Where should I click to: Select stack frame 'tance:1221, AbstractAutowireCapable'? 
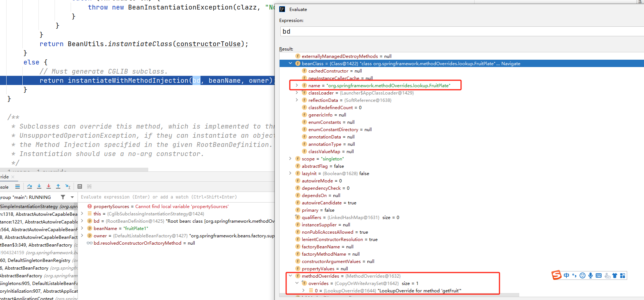(x=39, y=222)
